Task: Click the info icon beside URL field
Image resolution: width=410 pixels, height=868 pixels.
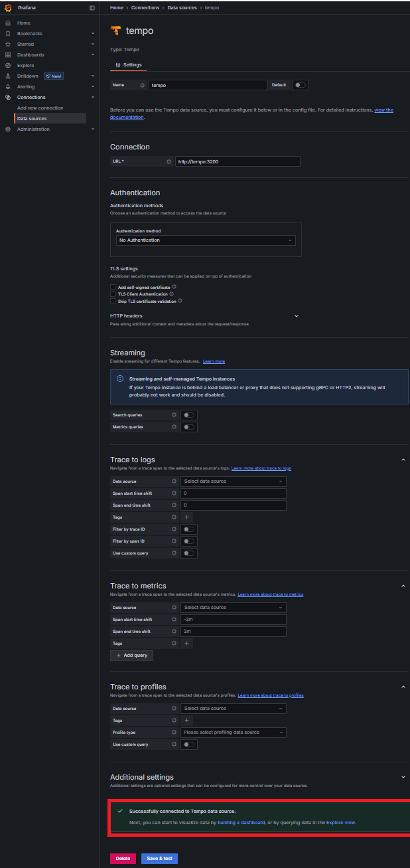Action: (169, 161)
